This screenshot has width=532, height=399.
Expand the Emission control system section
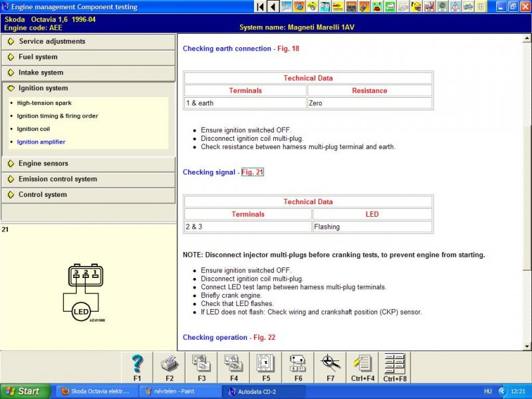pyautogui.click(x=88, y=179)
